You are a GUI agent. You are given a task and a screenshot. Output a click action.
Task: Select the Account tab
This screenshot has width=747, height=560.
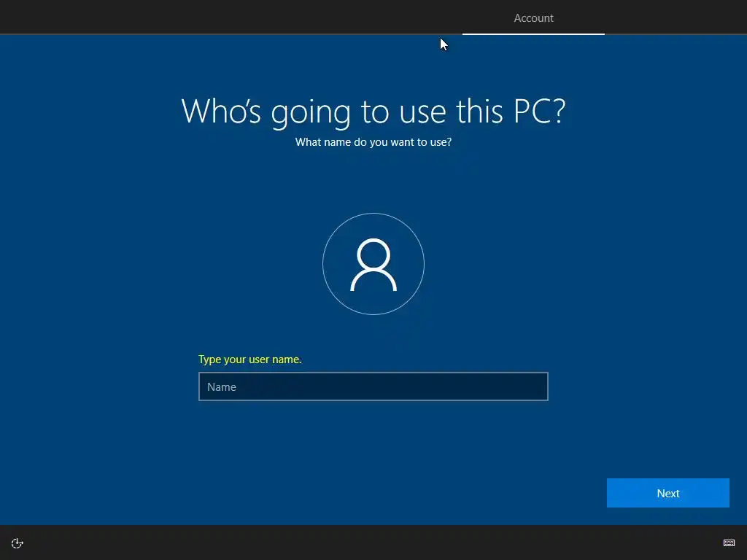click(x=533, y=18)
